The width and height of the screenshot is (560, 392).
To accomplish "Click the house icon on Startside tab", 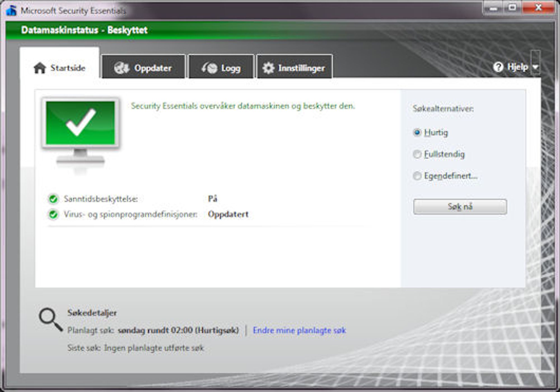I will point(40,68).
